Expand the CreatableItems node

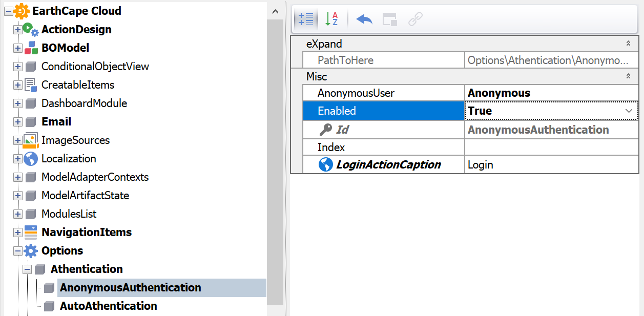point(18,85)
